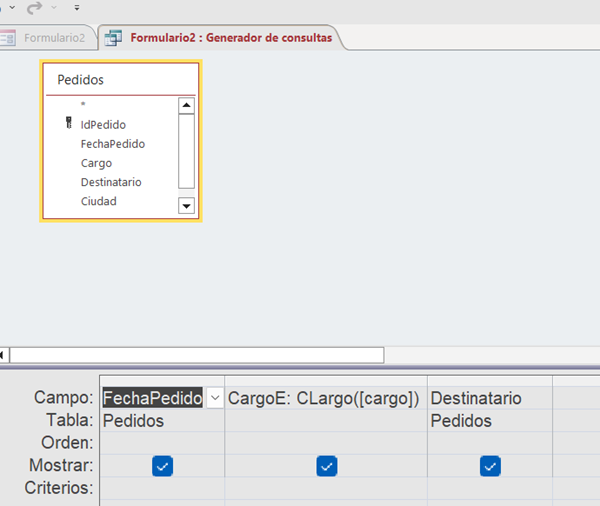This screenshot has width=600, height=506.
Task: Uncheck Mostrar for the FechaPedido column
Action: coord(164,466)
